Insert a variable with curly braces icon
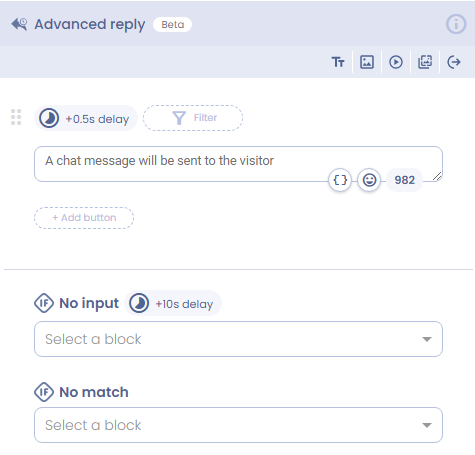The image size is (475, 455). (340, 180)
